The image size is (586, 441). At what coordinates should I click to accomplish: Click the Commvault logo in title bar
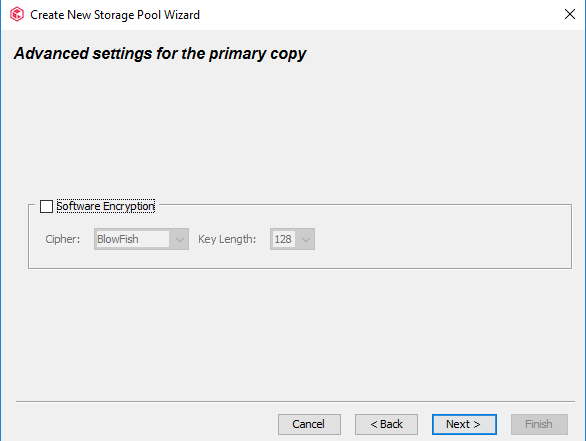click(x=17, y=15)
